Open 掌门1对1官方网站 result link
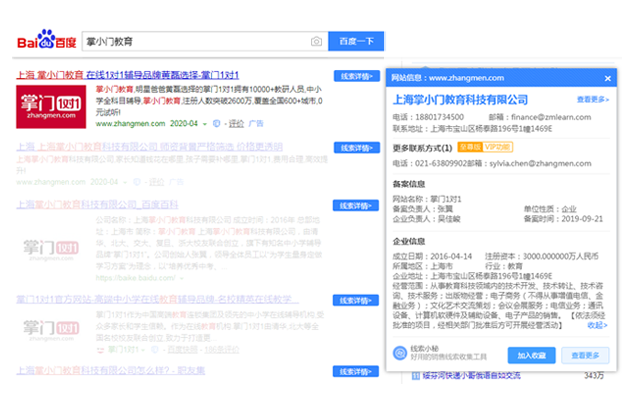Viewport: 638px width, 418px height. (157, 300)
